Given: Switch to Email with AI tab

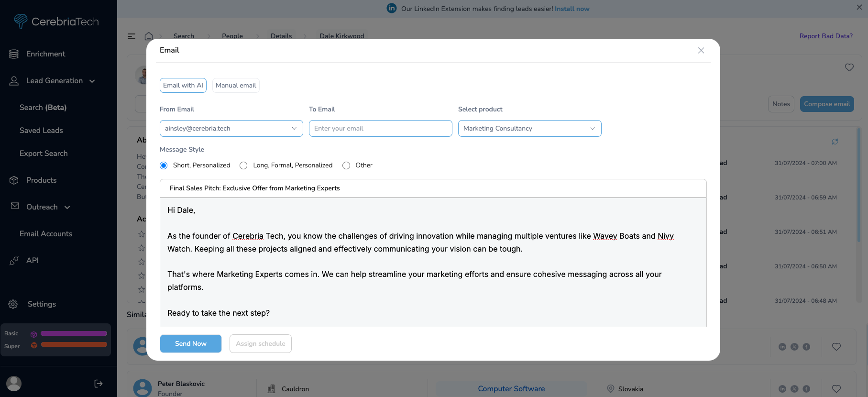Looking at the screenshot, I should [183, 85].
